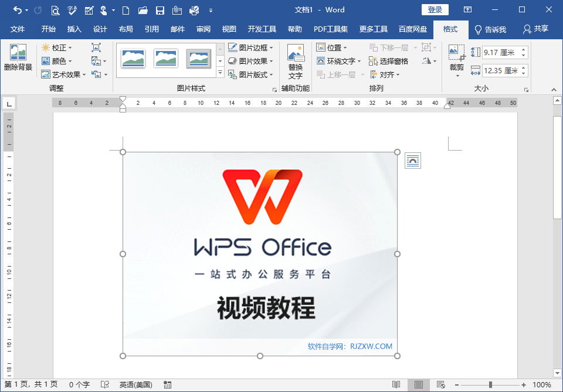Open 艺术效果 artistic effects dropdown

click(x=63, y=74)
